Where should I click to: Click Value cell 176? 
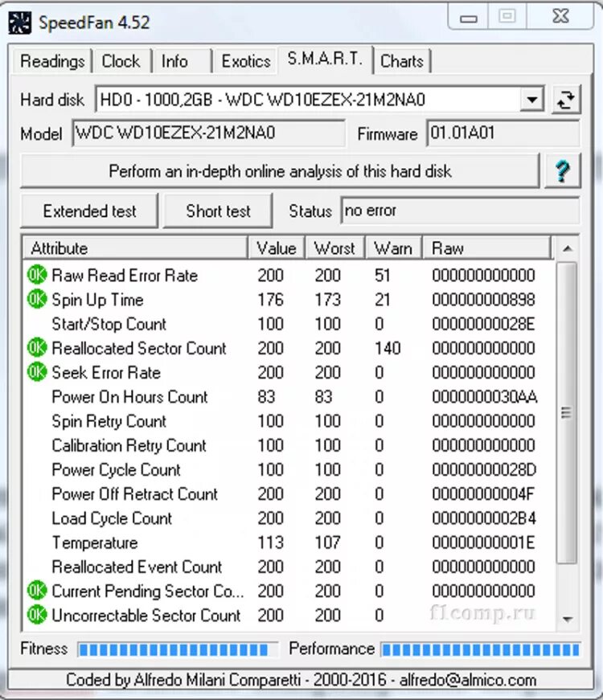click(270, 300)
